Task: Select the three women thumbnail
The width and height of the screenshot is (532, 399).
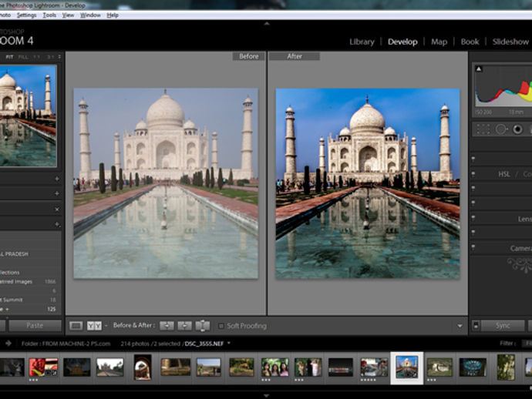Action: click(274, 367)
